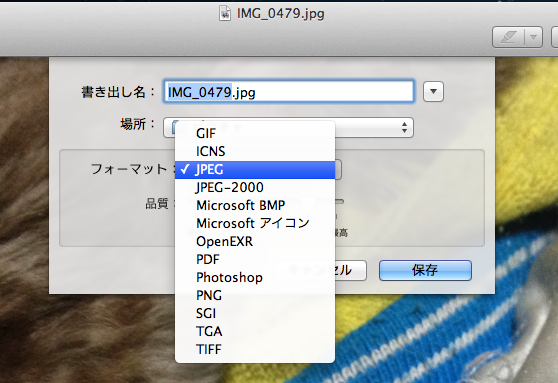Image resolution: width=558 pixels, height=383 pixels.
Task: Click the markup pencil toolbar icon
Action: [508, 37]
